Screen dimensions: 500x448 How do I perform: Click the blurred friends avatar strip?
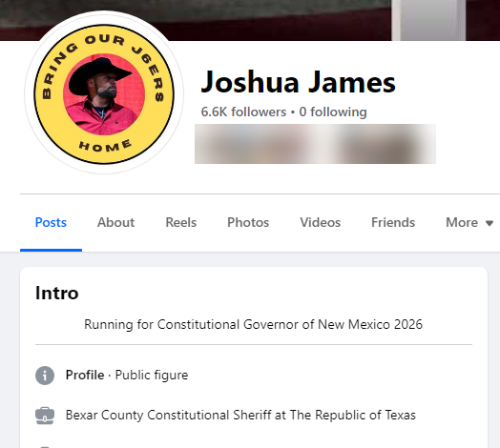pos(315,144)
